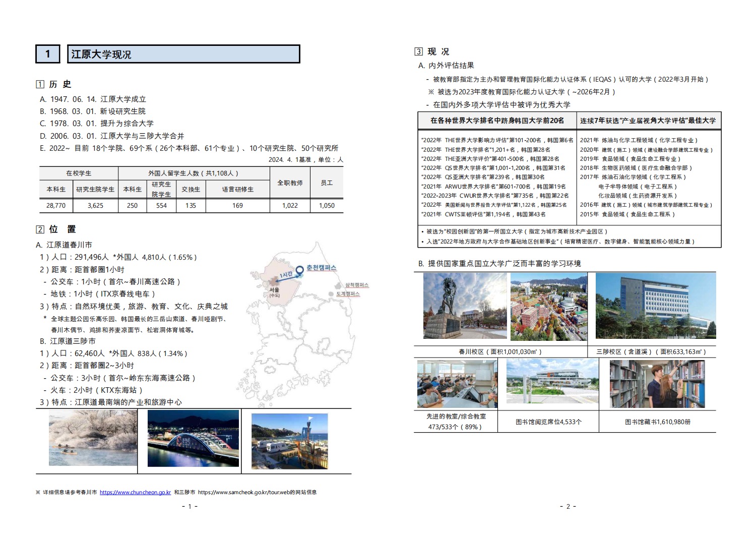This screenshot has width=756, height=535.
Task: Select the illuminated arch bridge night photo
Action: coord(193,438)
